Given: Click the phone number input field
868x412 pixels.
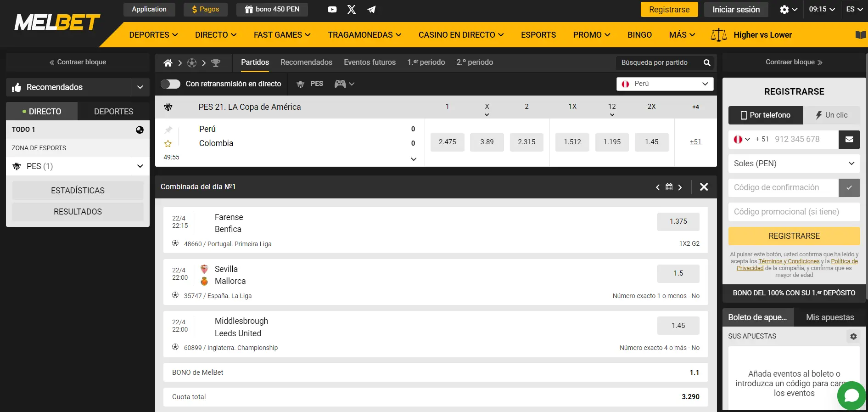Looking at the screenshot, I should 805,139.
